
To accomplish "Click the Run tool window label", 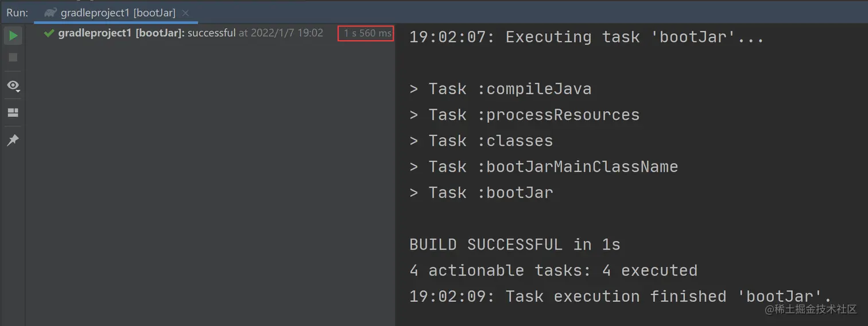I will pyautogui.click(x=17, y=13).
